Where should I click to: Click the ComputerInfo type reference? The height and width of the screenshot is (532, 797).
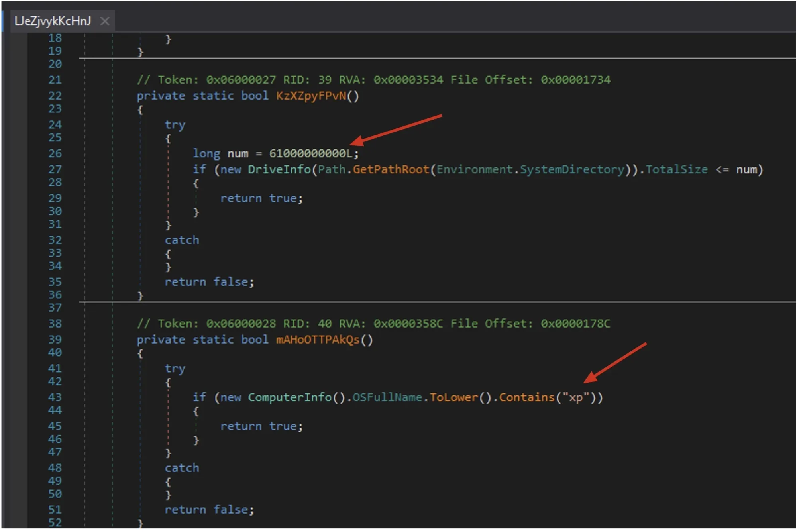tap(290, 398)
